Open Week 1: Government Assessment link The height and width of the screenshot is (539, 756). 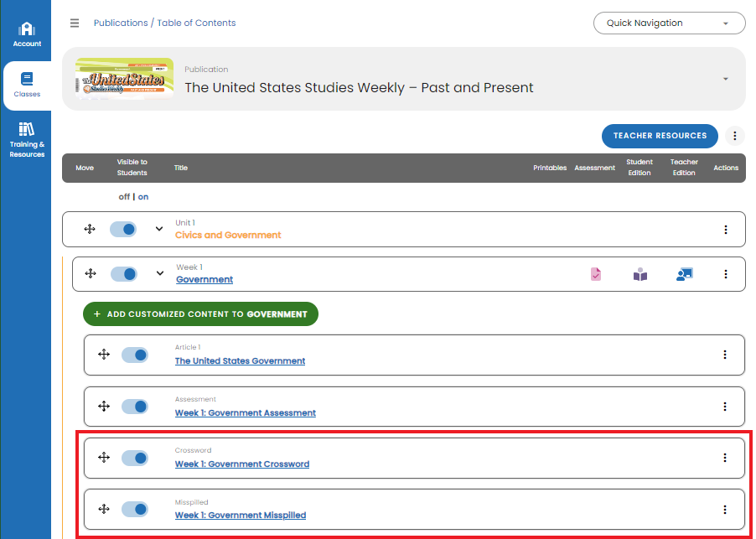click(246, 413)
